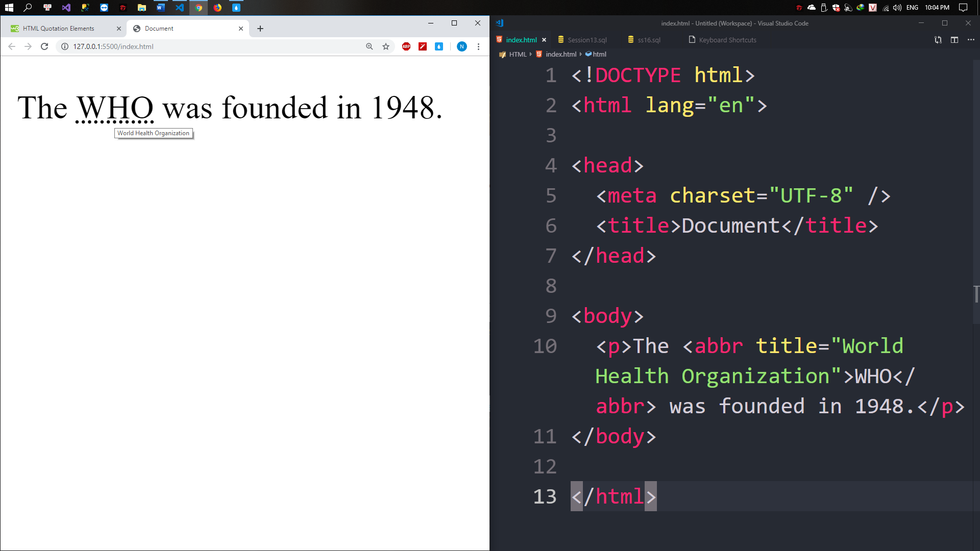Open the browser zoom magnifier icon
This screenshot has height=551, width=980.
[370, 46]
